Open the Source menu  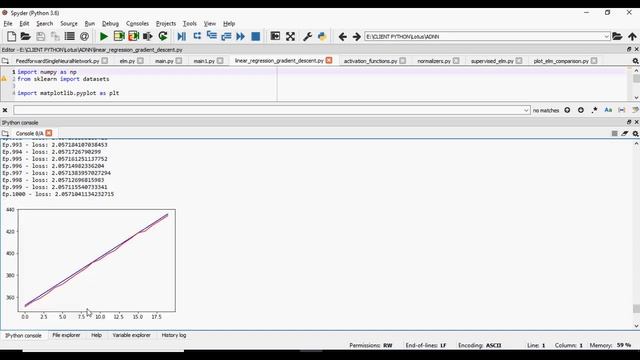69,24
